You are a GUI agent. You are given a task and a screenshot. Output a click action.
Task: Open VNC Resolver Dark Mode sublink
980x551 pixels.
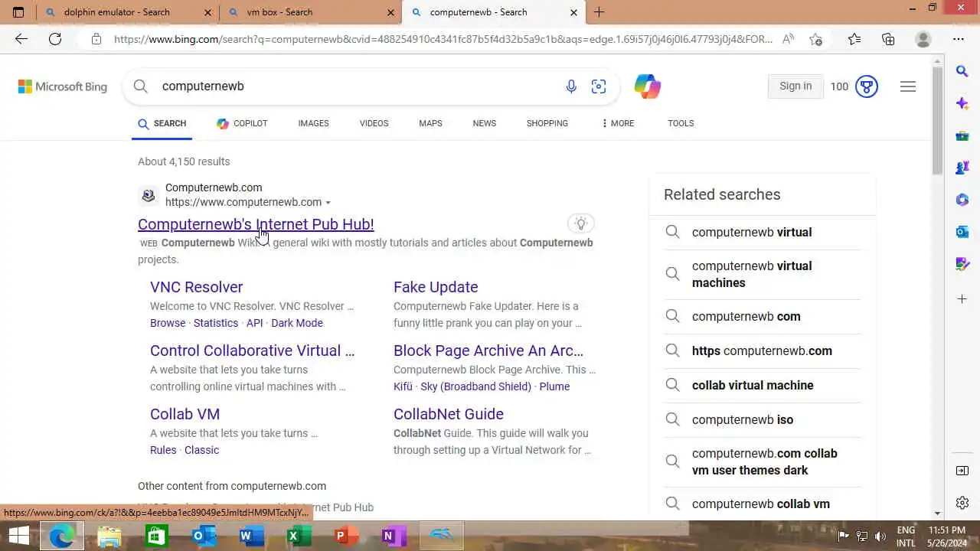[297, 323]
